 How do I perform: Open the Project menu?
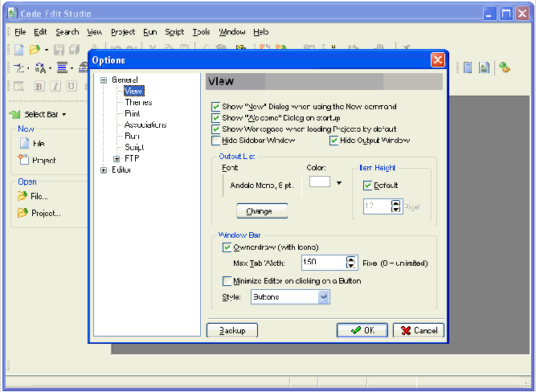click(123, 32)
